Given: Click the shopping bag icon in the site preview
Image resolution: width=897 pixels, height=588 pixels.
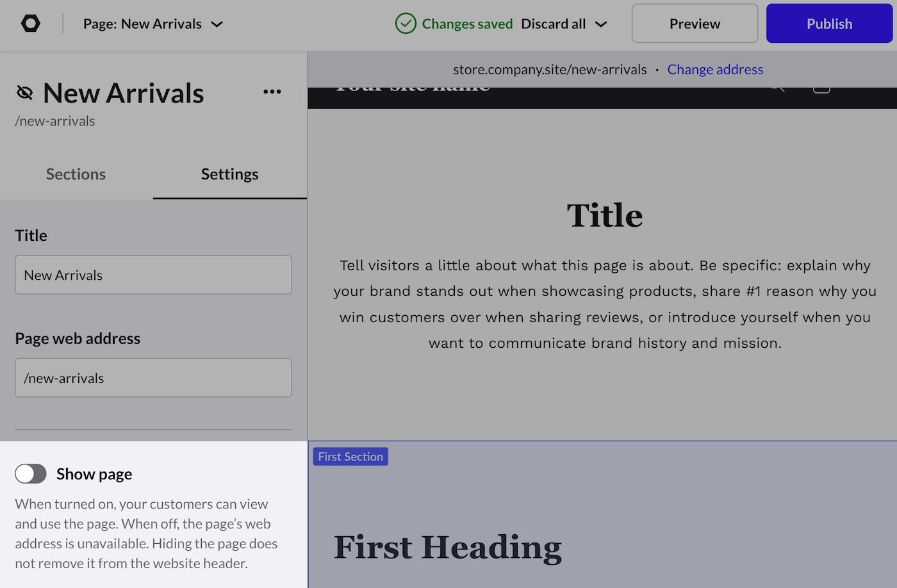Looking at the screenshot, I should tap(821, 88).
